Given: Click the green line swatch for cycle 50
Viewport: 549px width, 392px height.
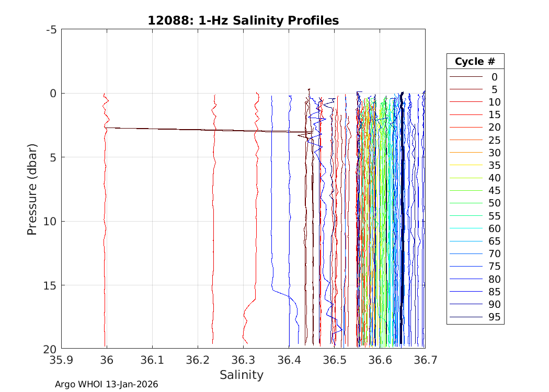Looking at the screenshot, I should (x=465, y=203).
